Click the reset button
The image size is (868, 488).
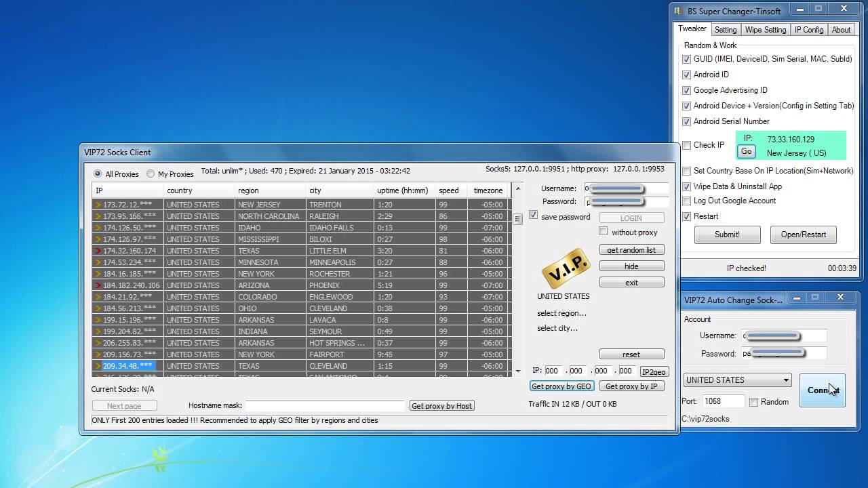point(631,354)
